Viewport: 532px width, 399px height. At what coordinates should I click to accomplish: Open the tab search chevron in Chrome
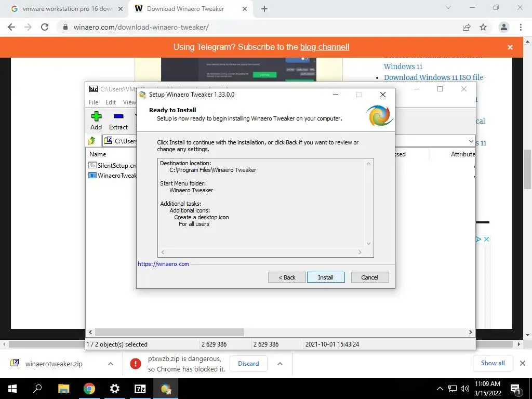(448, 7)
